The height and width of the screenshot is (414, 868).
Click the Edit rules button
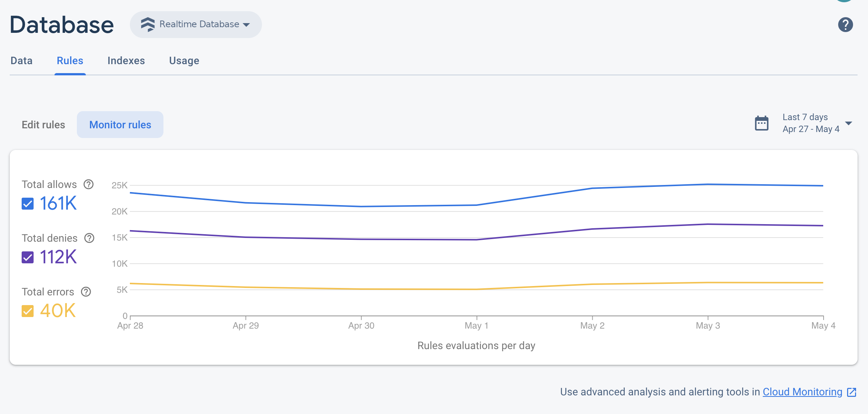coord(43,125)
